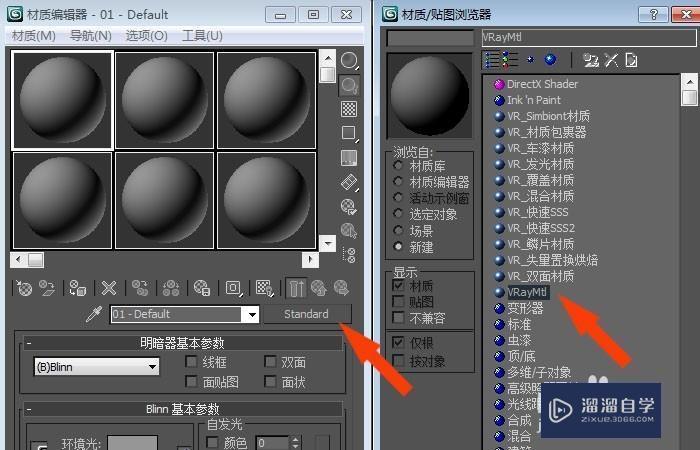Screen dimensions: 700x450
Task: Click Update Scene Materials icon in browser
Action: [591, 60]
